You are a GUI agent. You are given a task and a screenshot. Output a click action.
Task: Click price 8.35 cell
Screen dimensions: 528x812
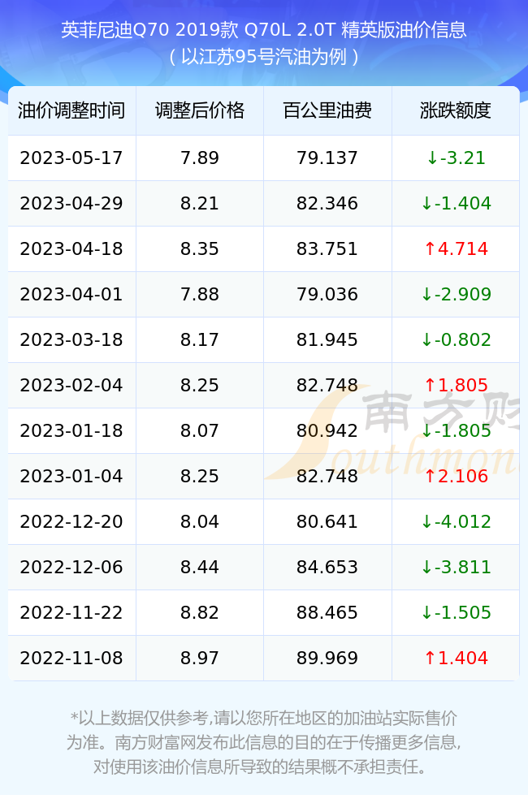[x=200, y=249]
